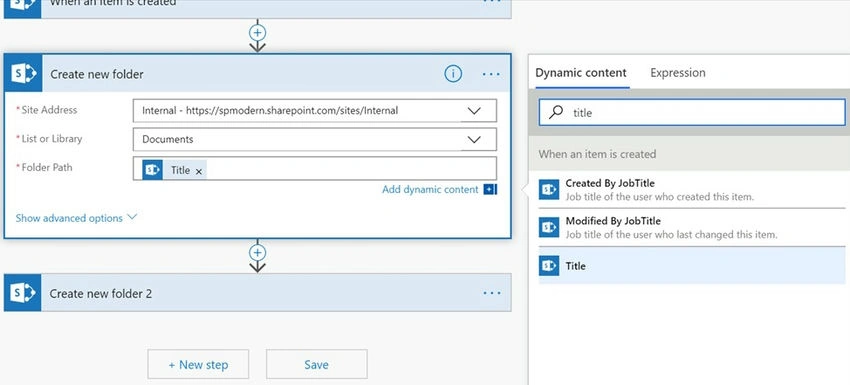
Task: Click the Created By JobTitle SharePoint icon
Action: tap(549, 190)
